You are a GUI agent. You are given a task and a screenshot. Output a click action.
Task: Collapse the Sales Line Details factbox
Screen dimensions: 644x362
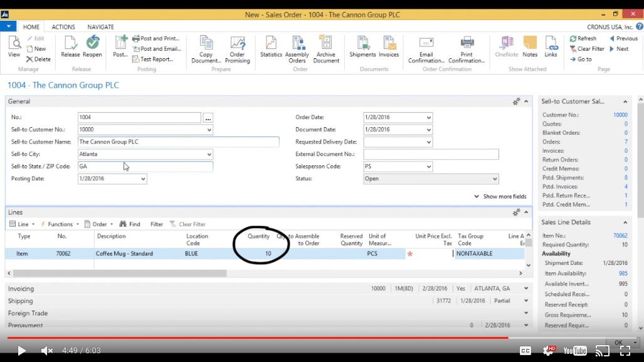pyautogui.click(x=625, y=222)
